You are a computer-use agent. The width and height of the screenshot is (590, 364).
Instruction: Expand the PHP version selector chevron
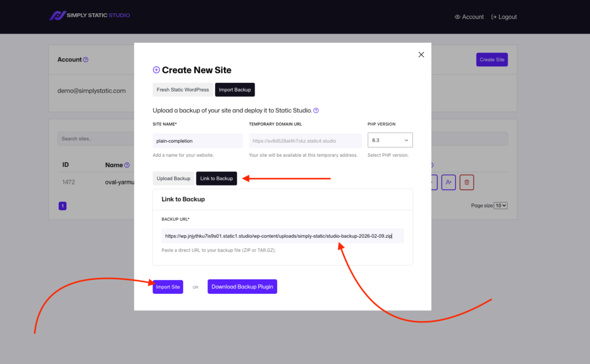pyautogui.click(x=405, y=139)
